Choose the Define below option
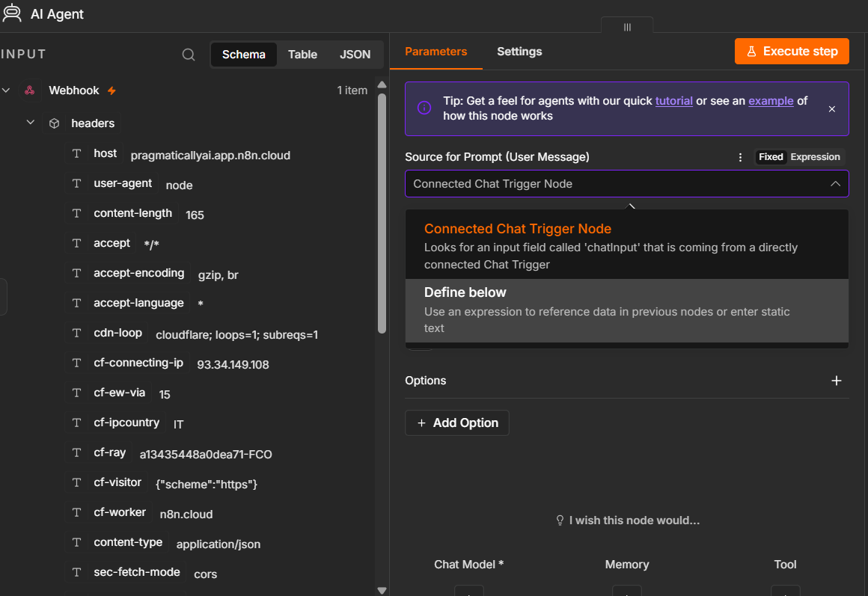Image resolution: width=868 pixels, height=596 pixels. coord(626,310)
